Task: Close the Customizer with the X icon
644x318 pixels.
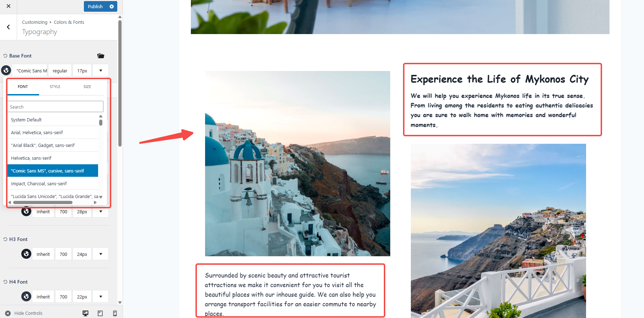Action: (9, 6)
